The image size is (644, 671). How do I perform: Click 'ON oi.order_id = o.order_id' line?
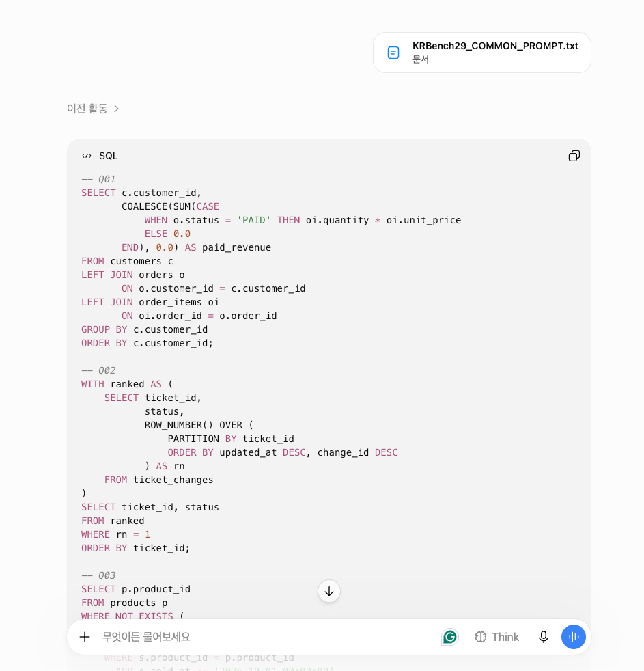tap(199, 316)
